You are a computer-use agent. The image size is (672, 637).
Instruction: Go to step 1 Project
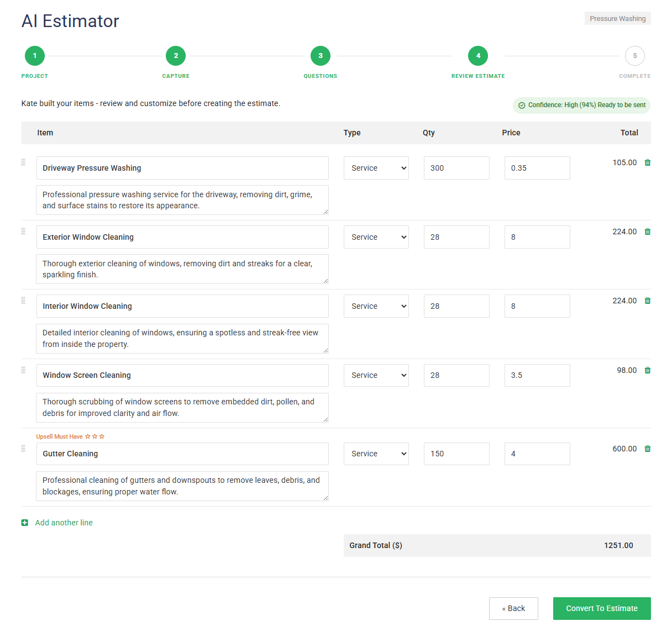35,56
